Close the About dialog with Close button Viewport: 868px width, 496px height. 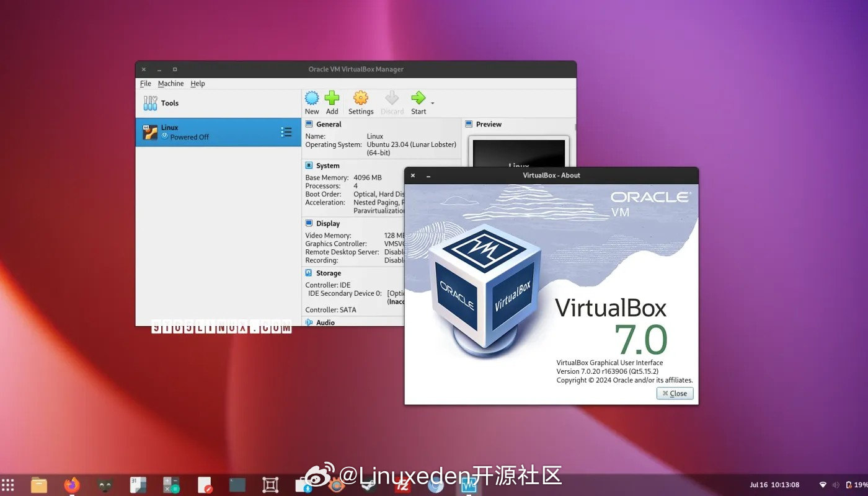point(675,393)
